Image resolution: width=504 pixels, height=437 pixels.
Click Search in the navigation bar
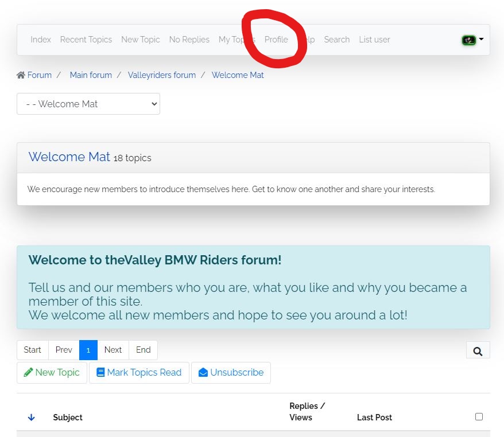point(336,40)
